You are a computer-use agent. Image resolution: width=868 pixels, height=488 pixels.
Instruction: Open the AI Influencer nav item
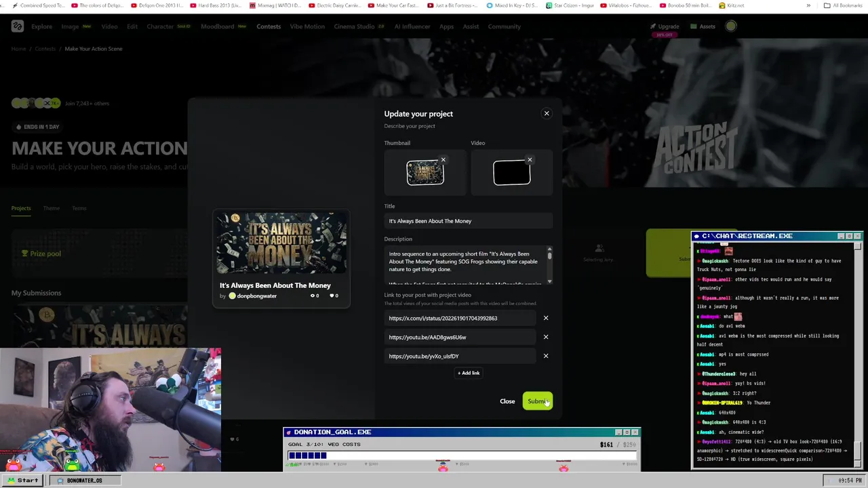pyautogui.click(x=412, y=26)
